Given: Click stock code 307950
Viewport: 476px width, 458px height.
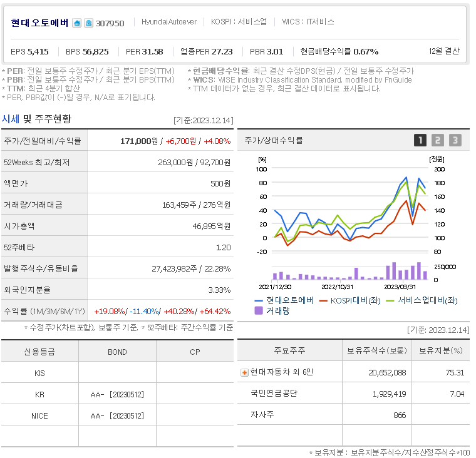Looking at the screenshot, I should tap(110, 23).
